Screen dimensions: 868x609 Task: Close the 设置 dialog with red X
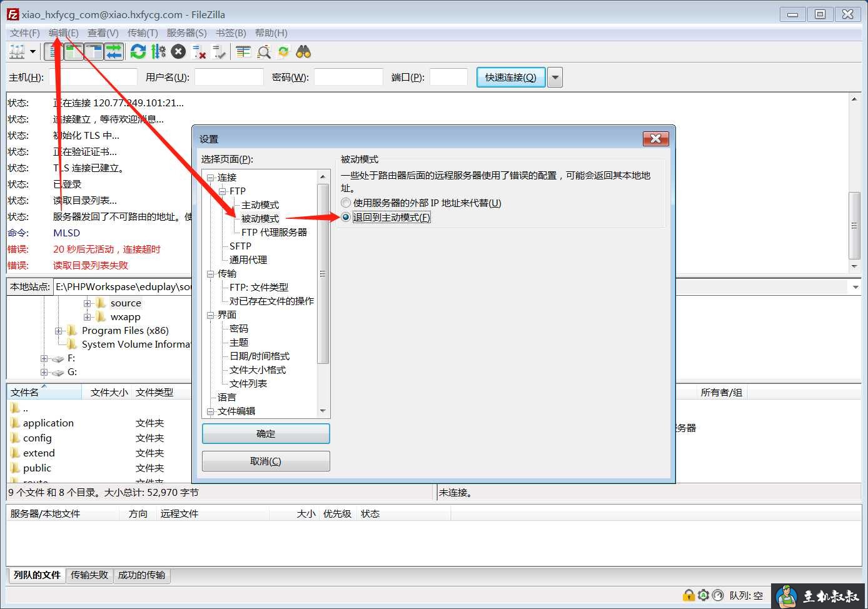coord(656,138)
